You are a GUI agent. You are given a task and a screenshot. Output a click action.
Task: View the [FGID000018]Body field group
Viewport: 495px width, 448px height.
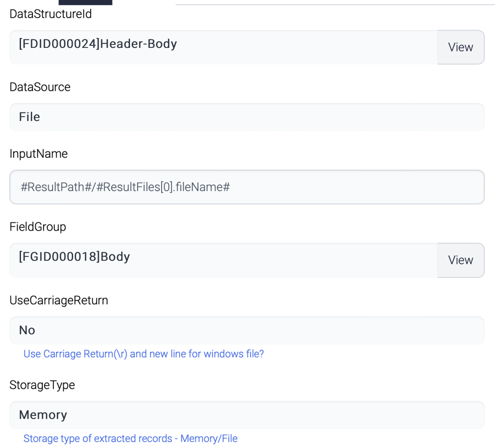click(461, 260)
